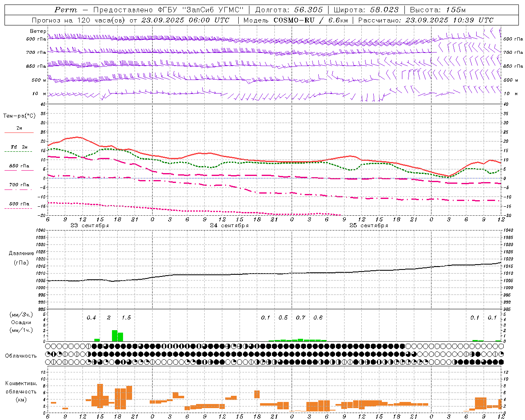The image size is (525, 420).
Task: Select the text Предоставлено ФГБУ "ЗапСиб УГМС"
Action: click(x=169, y=10)
